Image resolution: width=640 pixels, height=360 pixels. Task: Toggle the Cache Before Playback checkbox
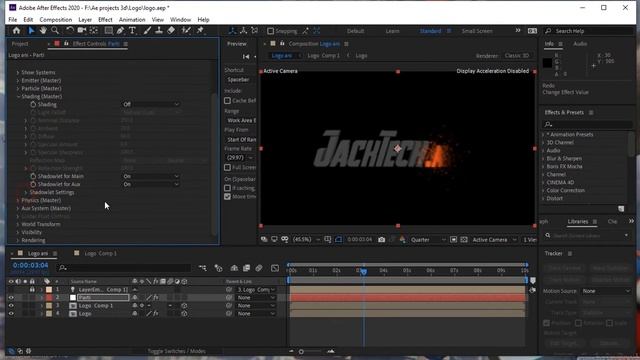click(x=227, y=100)
